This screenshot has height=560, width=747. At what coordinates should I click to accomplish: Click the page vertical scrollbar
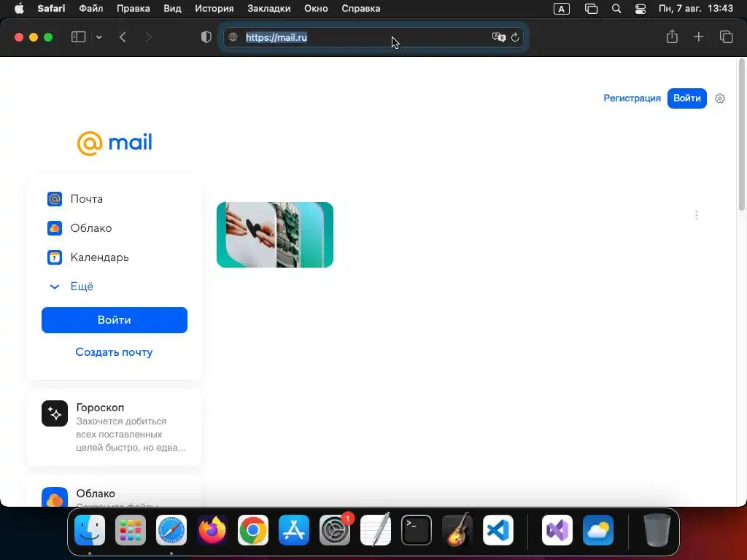click(741, 135)
